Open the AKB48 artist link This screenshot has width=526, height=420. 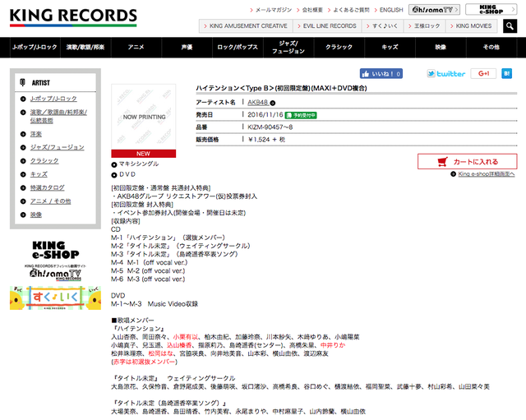point(257,102)
